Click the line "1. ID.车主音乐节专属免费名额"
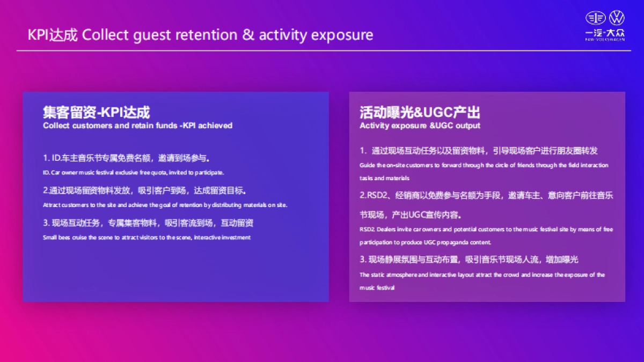The image size is (644, 362). tap(126, 158)
